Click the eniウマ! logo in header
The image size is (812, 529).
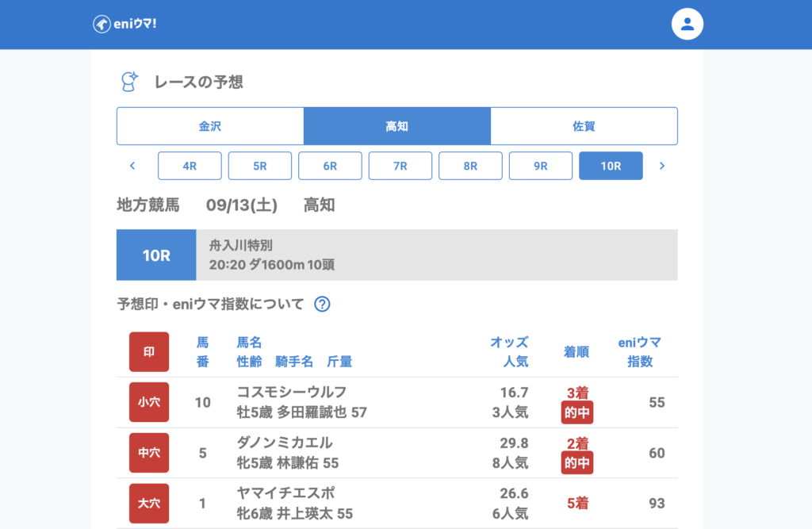click(124, 24)
